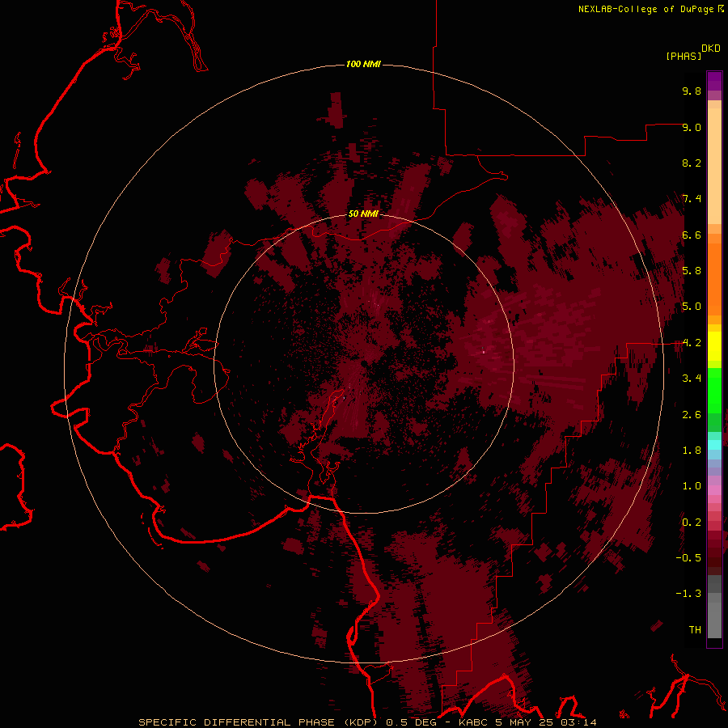The width and height of the screenshot is (728, 728).
Task: Click the 9.0 value on the color scale
Action: [692, 127]
